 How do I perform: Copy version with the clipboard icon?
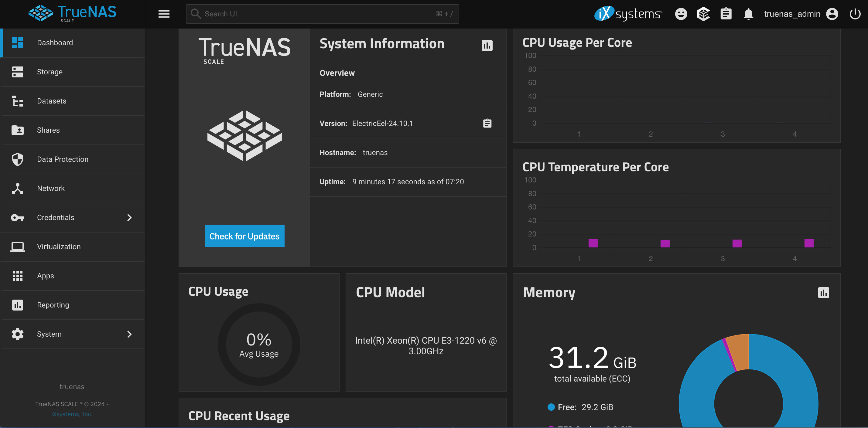tap(487, 123)
